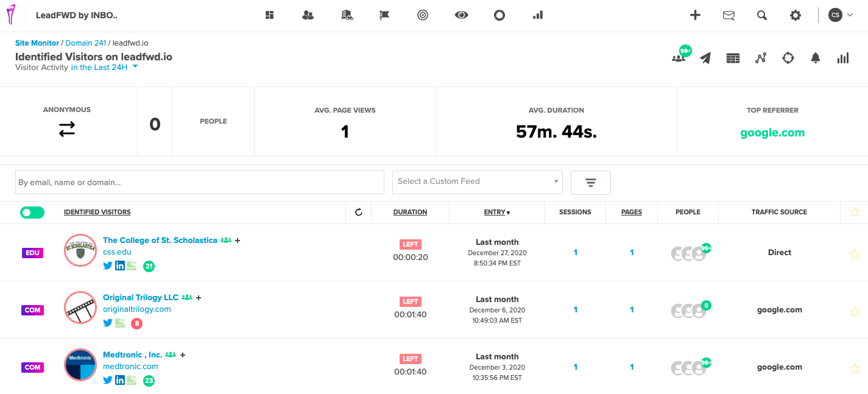The width and height of the screenshot is (868, 394).
Task: Open the table view icon
Action: tap(733, 58)
